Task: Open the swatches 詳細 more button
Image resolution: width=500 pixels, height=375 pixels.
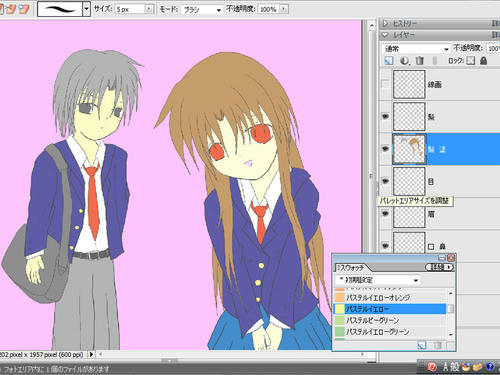Action: pos(440,267)
